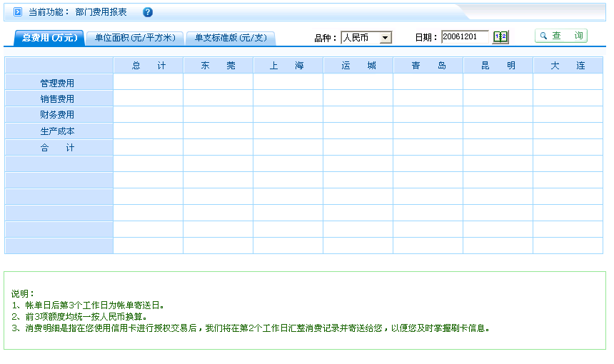Select the 管理费用 row label
The height and width of the screenshot is (364, 614).
[x=58, y=83]
